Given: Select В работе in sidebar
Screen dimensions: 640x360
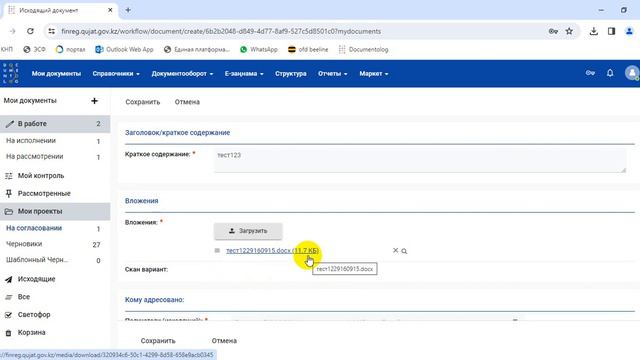Looking at the screenshot, I should pos(55,124).
